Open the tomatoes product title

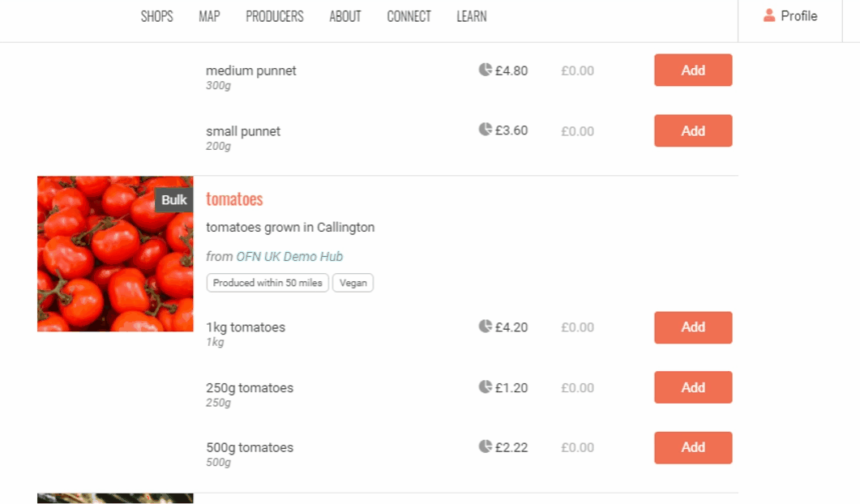click(x=234, y=199)
